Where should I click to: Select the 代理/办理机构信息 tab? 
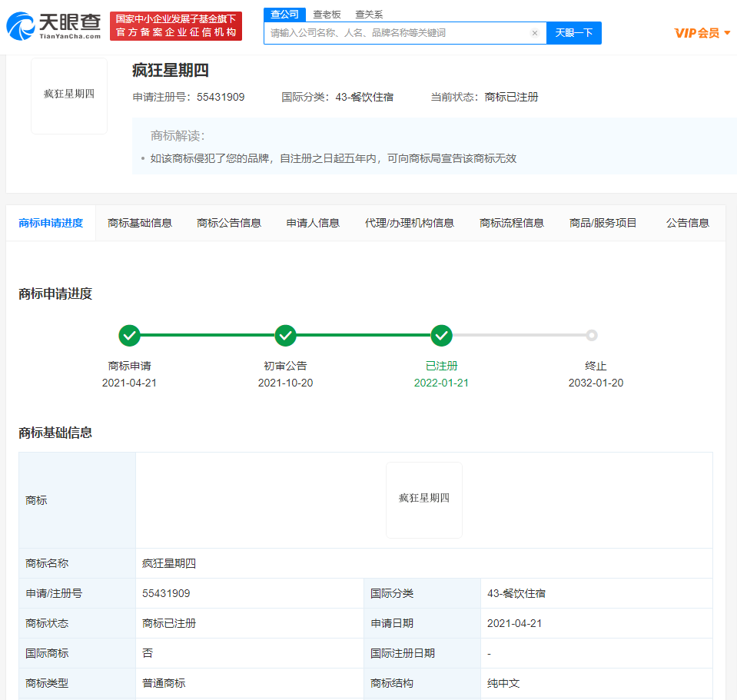(409, 223)
